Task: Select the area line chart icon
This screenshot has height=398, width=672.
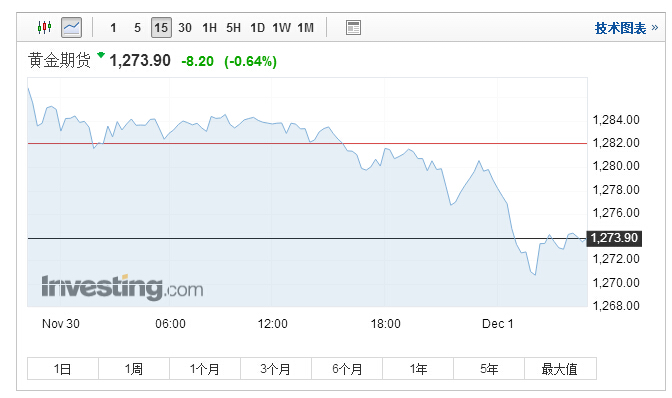Action: tap(71, 27)
